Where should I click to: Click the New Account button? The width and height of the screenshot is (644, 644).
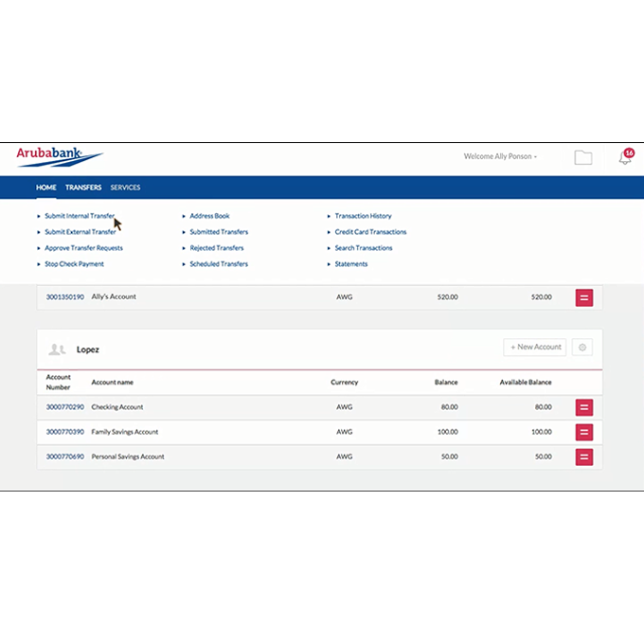click(x=535, y=348)
